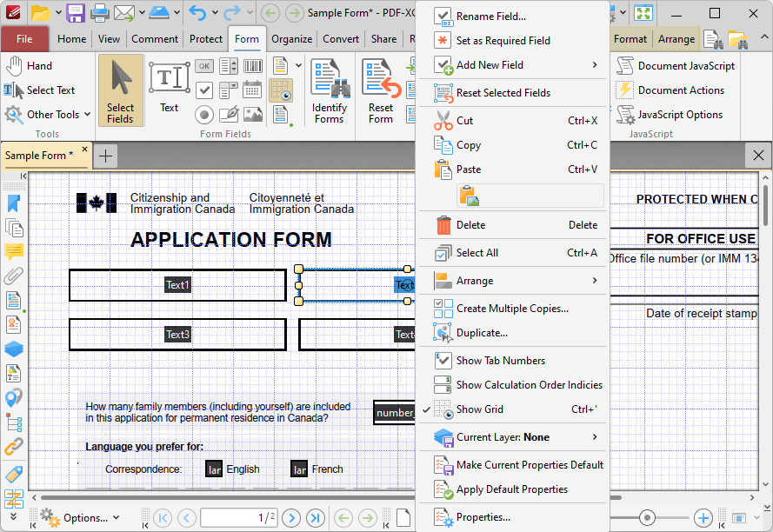Expand the side panel bar chevron
The height and width of the screenshot is (532, 773).
13,516
